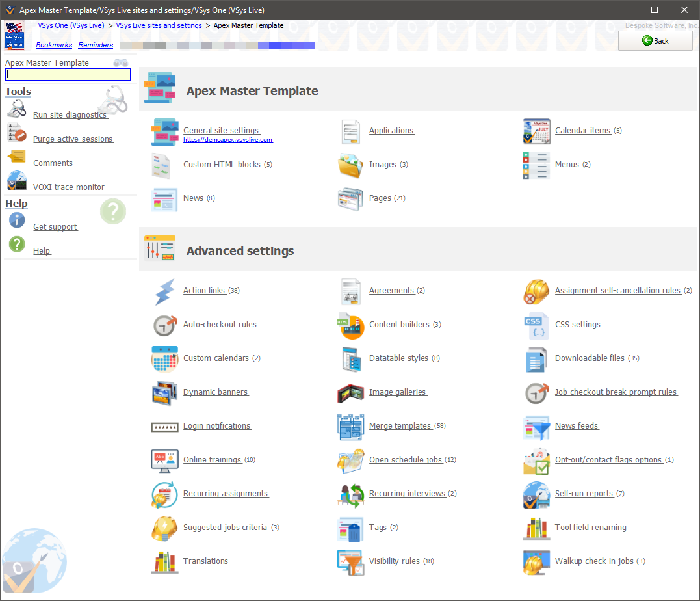The width and height of the screenshot is (700, 601).
Task: Select the Merge templates icon
Action: [x=350, y=427]
